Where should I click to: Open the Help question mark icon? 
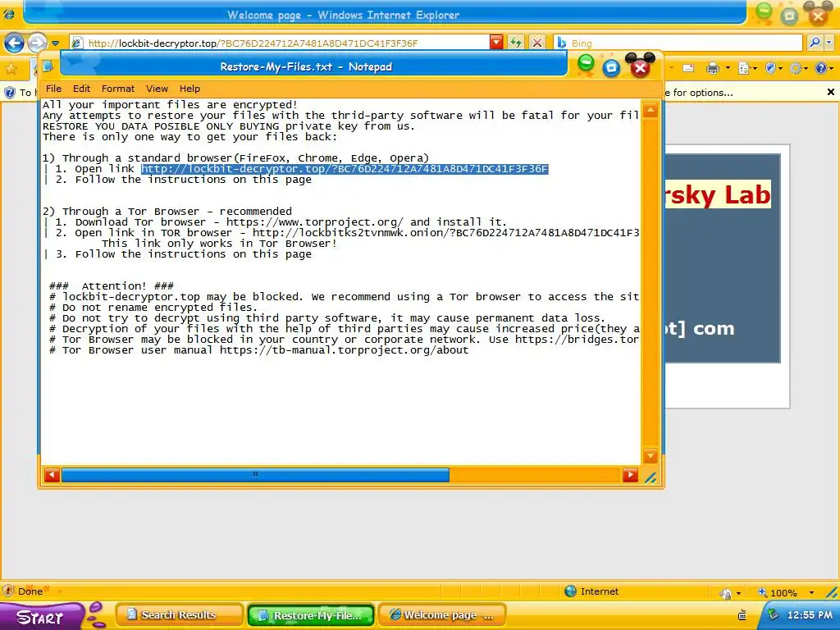click(x=820, y=68)
